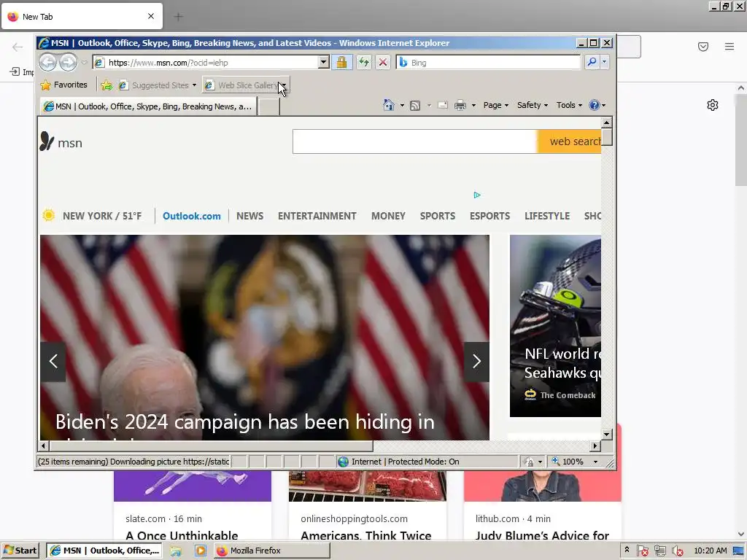Open the Favorites star panel
Image resolution: width=747 pixels, height=560 pixels.
[x=64, y=85]
